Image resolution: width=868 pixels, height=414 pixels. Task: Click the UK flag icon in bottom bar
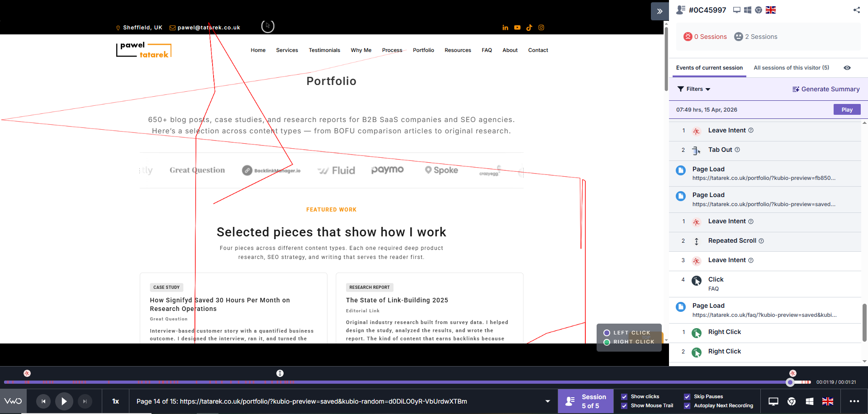click(828, 401)
